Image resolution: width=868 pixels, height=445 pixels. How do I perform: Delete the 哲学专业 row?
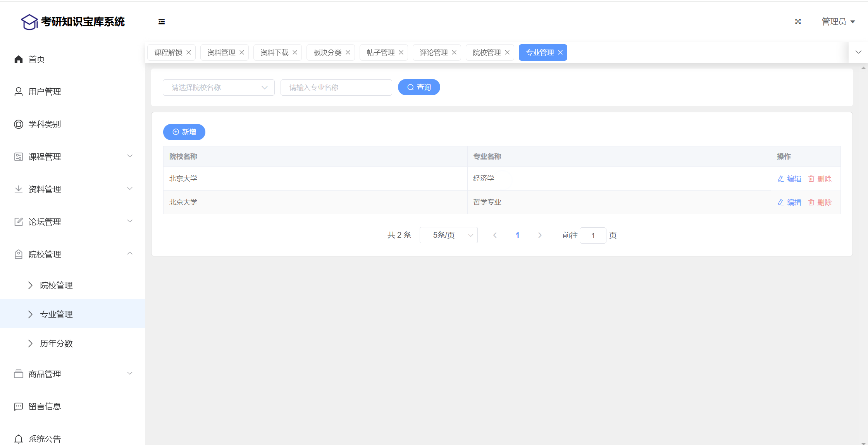pos(820,203)
